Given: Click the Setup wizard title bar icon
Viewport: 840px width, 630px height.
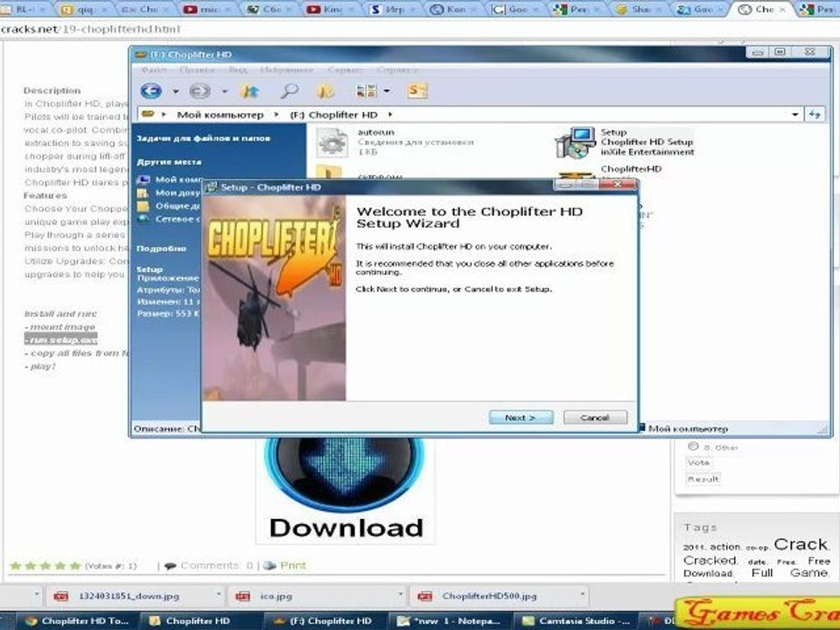Looking at the screenshot, I should (212, 187).
